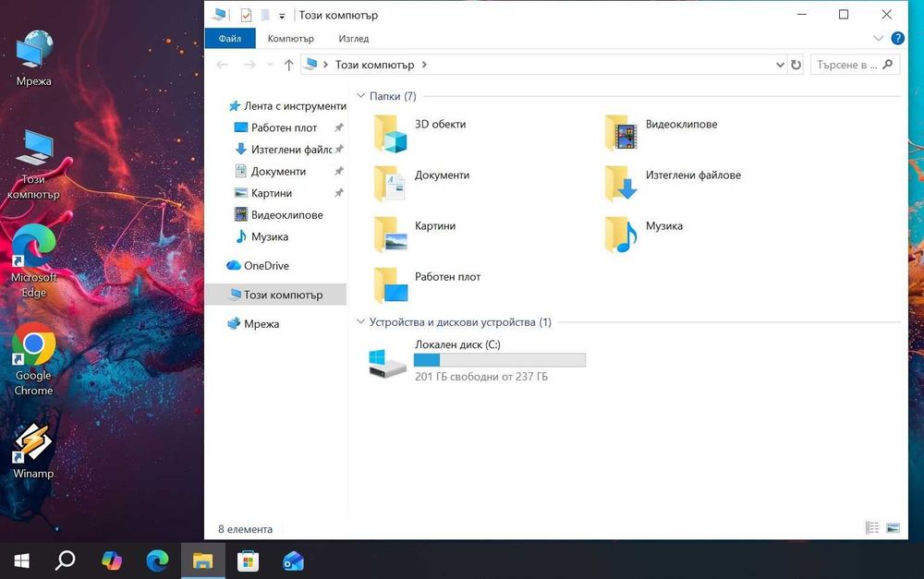The image size is (924, 579).
Task: Open the Файл tab
Action: (230, 38)
